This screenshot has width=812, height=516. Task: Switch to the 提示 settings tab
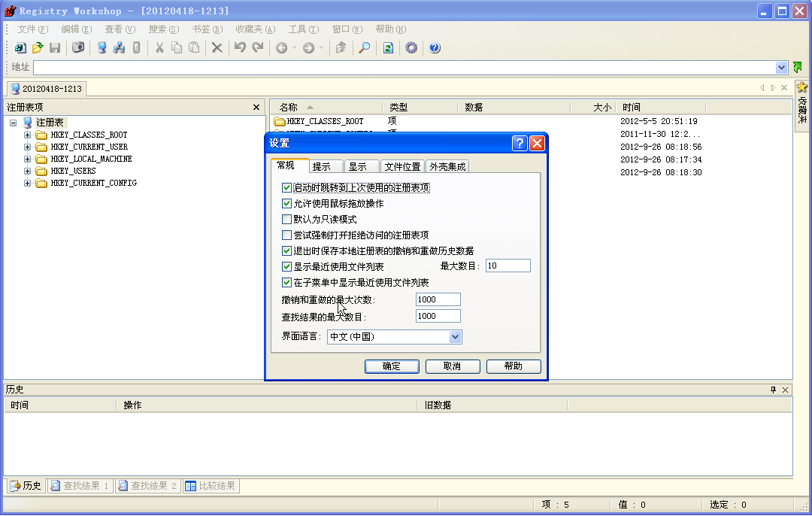[326, 167]
